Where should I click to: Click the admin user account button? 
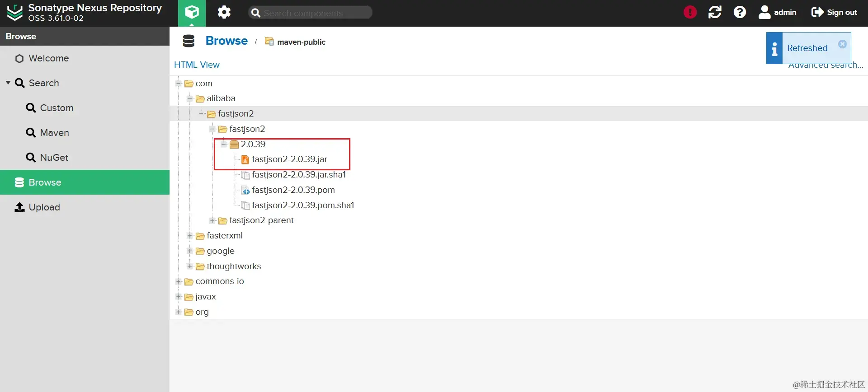point(778,12)
